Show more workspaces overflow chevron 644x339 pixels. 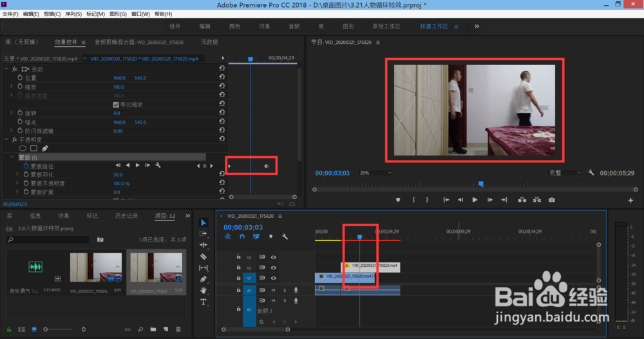pyautogui.click(x=477, y=26)
